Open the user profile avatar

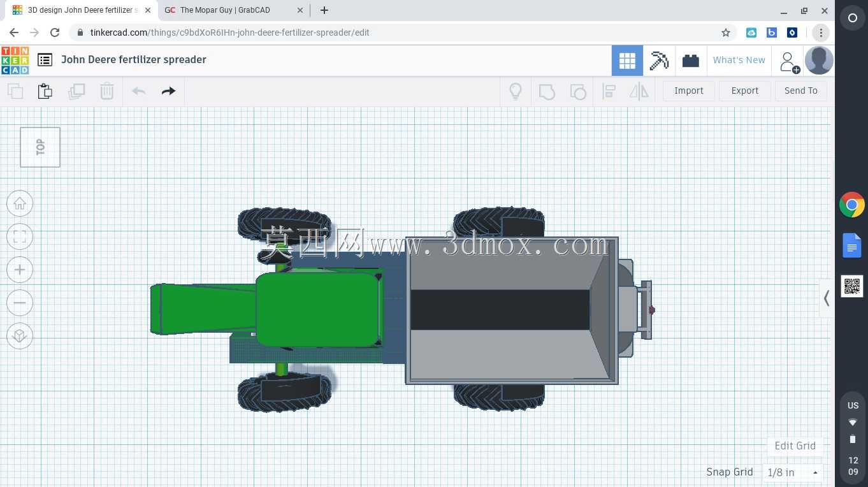point(819,61)
